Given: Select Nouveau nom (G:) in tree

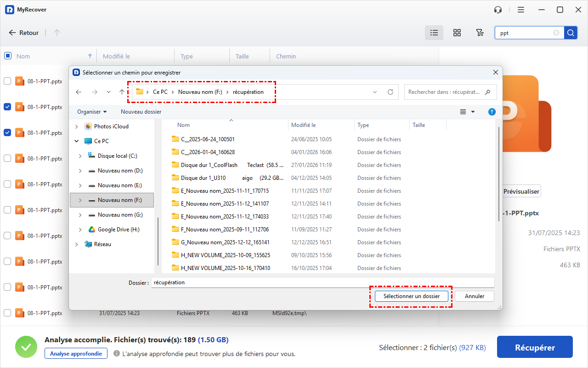Looking at the screenshot, I should (120, 215).
